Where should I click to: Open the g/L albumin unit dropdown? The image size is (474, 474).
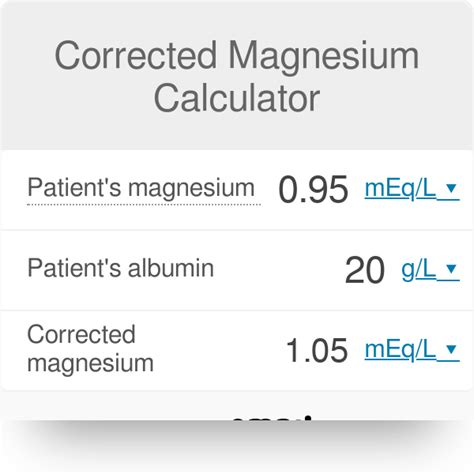point(430,269)
